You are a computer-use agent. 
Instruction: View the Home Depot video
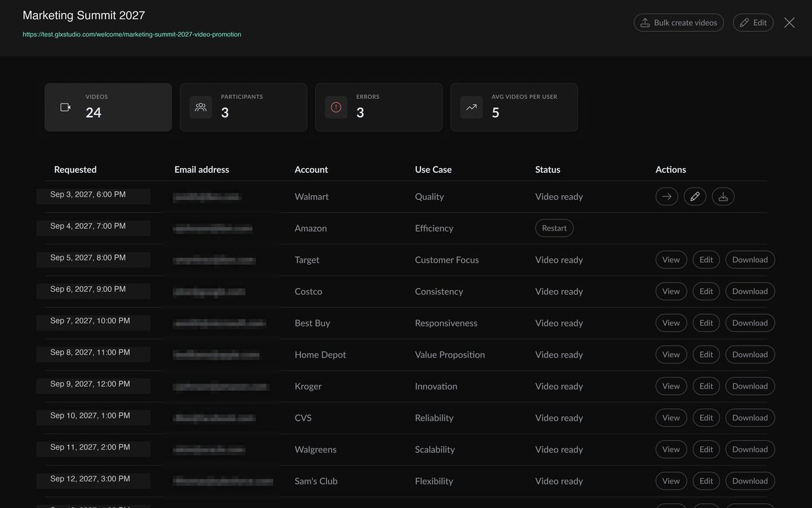671,354
